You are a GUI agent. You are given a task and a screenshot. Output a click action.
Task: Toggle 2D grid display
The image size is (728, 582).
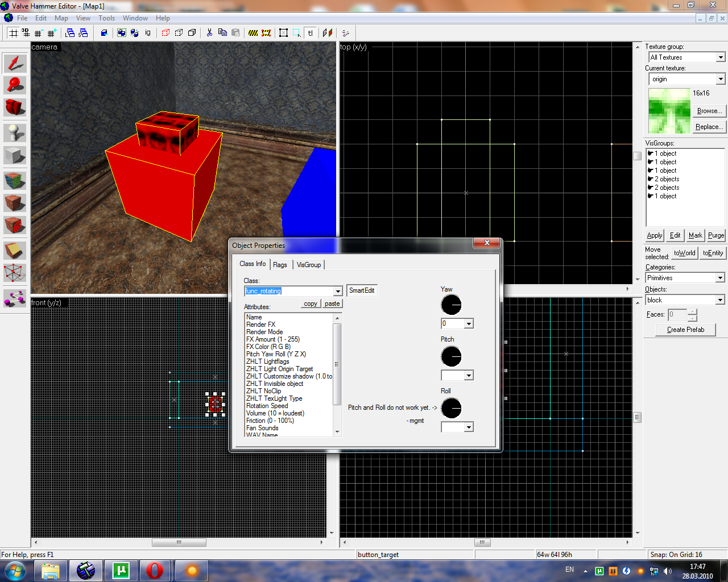pos(13,33)
